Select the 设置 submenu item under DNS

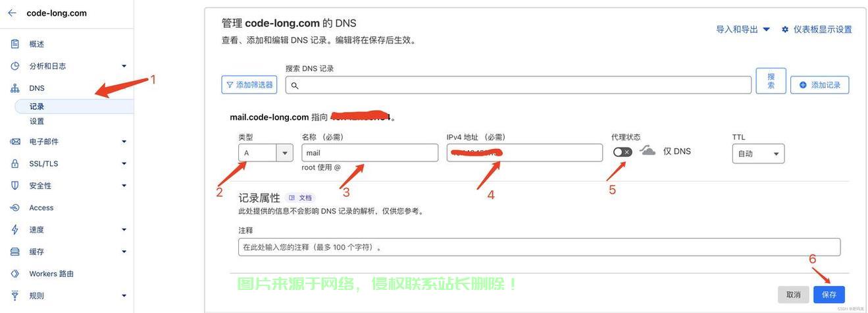[x=37, y=121]
